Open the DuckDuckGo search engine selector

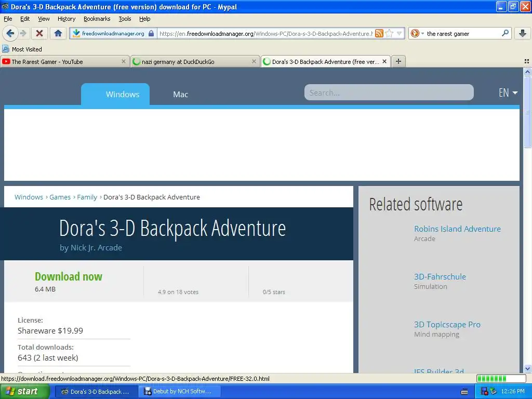(417, 33)
